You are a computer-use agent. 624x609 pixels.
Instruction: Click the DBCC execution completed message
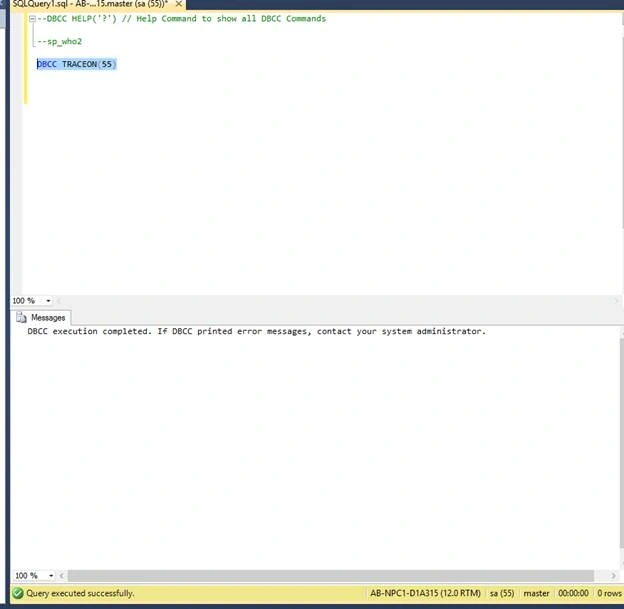point(257,331)
